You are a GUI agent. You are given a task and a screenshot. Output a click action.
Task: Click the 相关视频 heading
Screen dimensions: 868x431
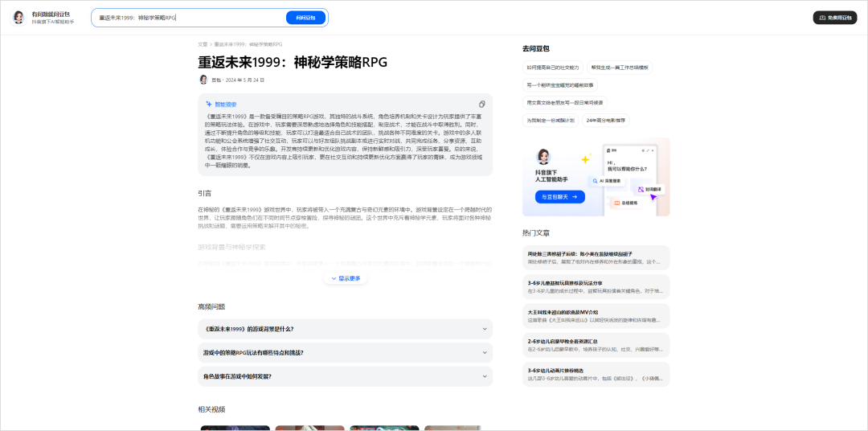211,409
